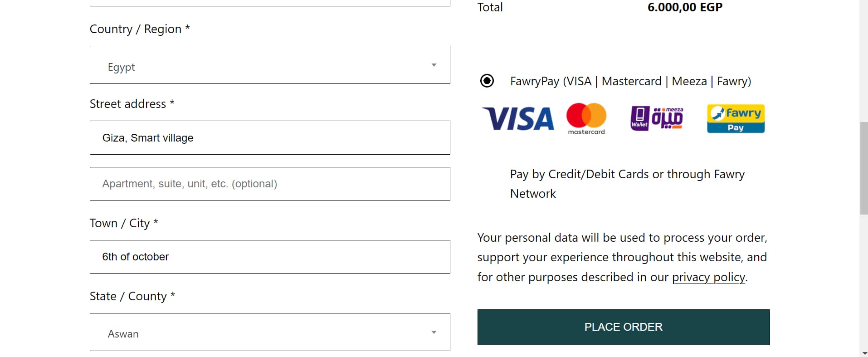Click the Street address field with Giza

(x=270, y=138)
